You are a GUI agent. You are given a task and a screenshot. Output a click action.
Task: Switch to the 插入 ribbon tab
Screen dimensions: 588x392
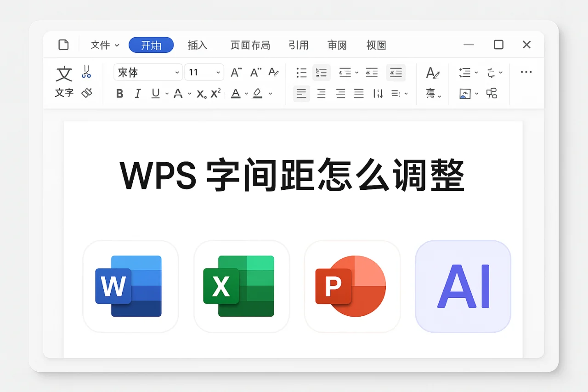click(198, 45)
